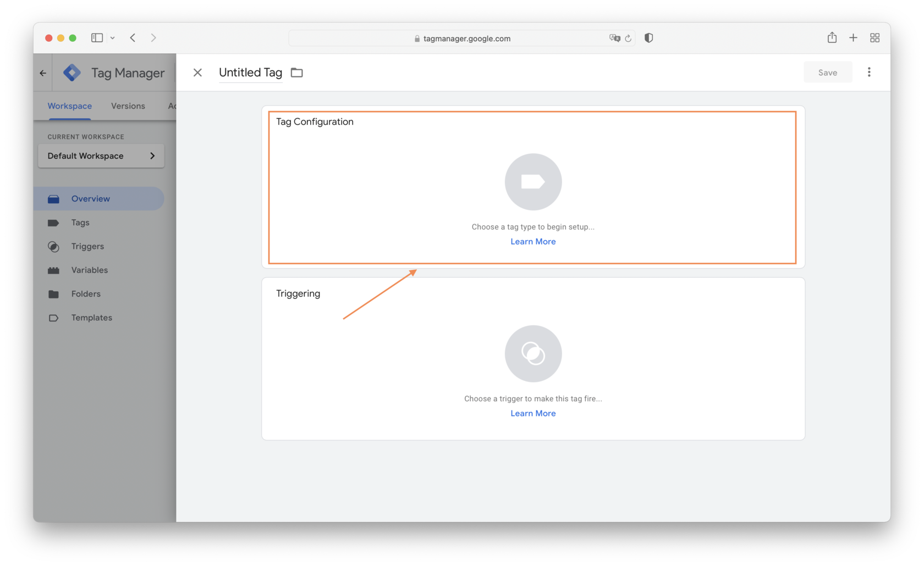The height and width of the screenshot is (566, 924).
Task: Switch to the Versions tab
Action: click(128, 106)
